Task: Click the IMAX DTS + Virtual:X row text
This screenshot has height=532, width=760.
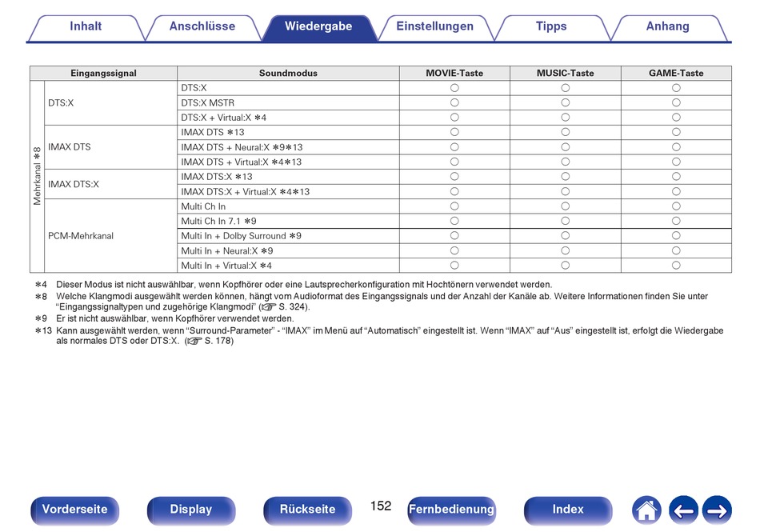Action: coord(242,162)
